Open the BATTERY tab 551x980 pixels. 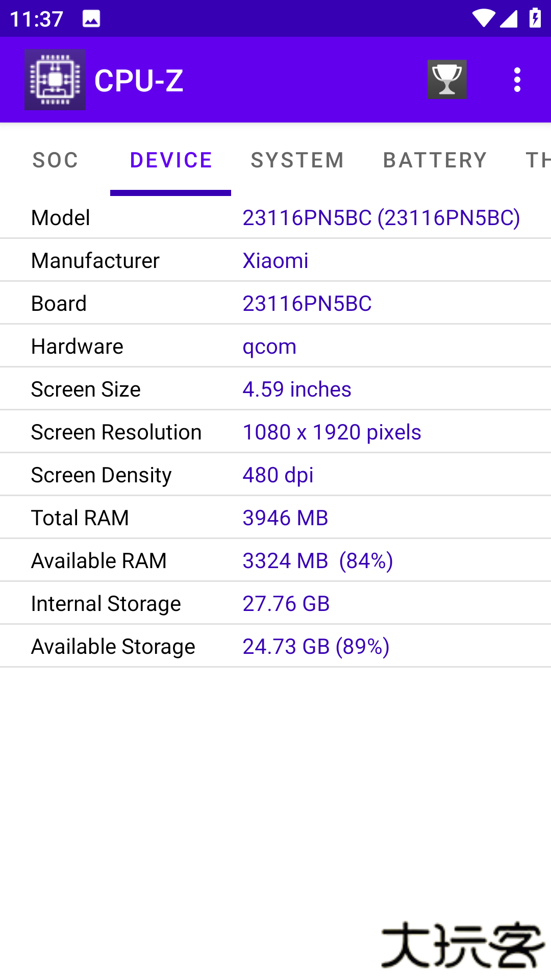click(435, 160)
